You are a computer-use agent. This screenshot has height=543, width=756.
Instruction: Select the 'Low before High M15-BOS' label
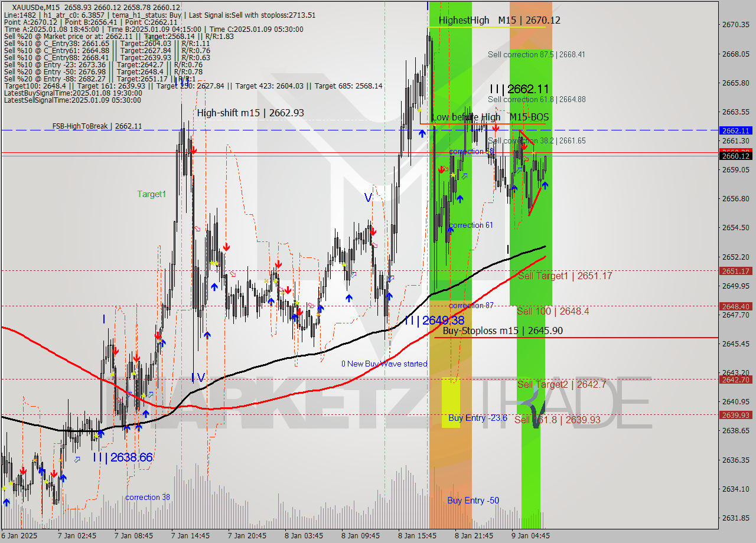[x=490, y=117]
